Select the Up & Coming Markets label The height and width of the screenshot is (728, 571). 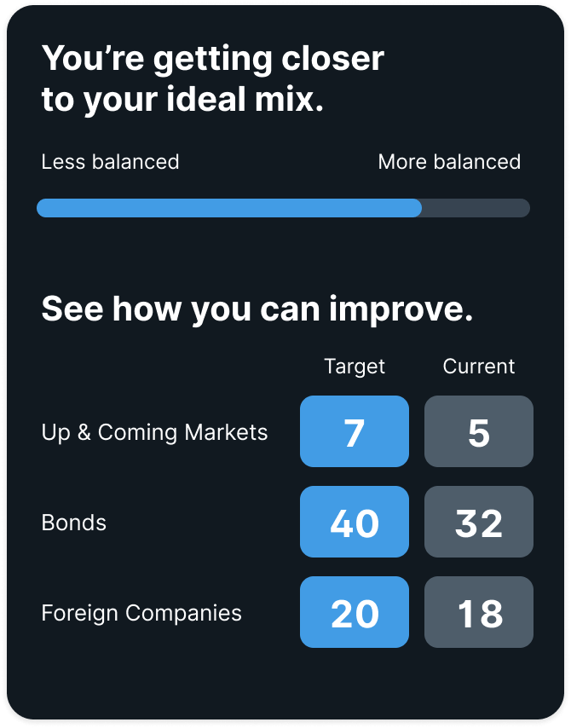click(x=154, y=432)
